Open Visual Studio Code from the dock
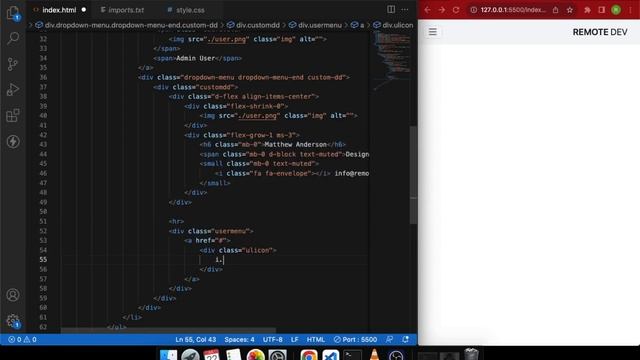This screenshot has height=360, width=640. click(331, 355)
